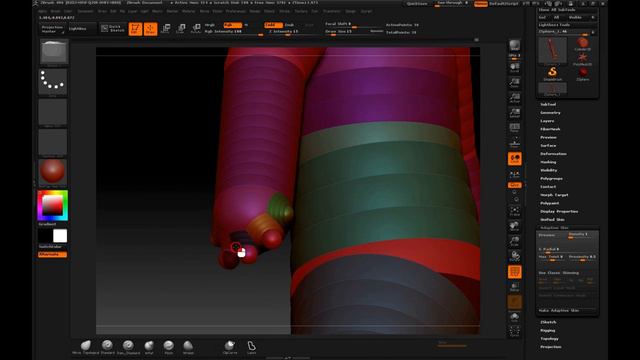Image resolution: width=640 pixels, height=360 pixels.
Task: Open the Projection Master
Action: 52,29
